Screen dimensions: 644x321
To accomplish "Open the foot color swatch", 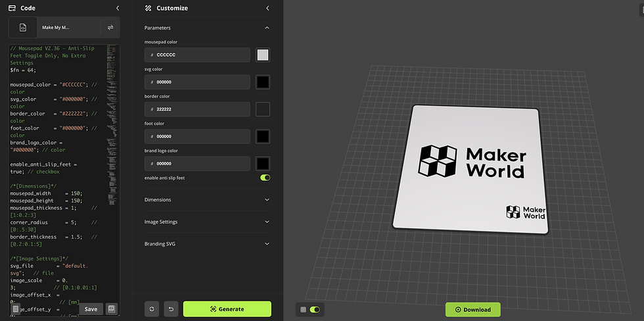I will coord(263,136).
